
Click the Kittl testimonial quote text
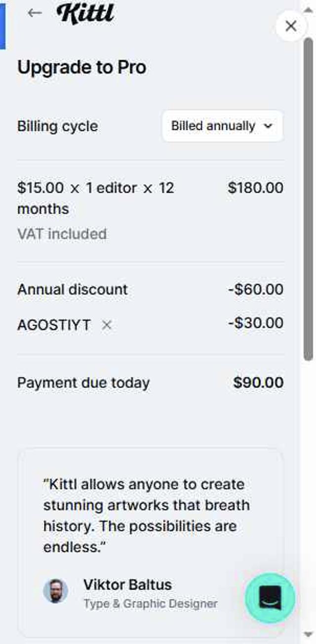point(146,515)
